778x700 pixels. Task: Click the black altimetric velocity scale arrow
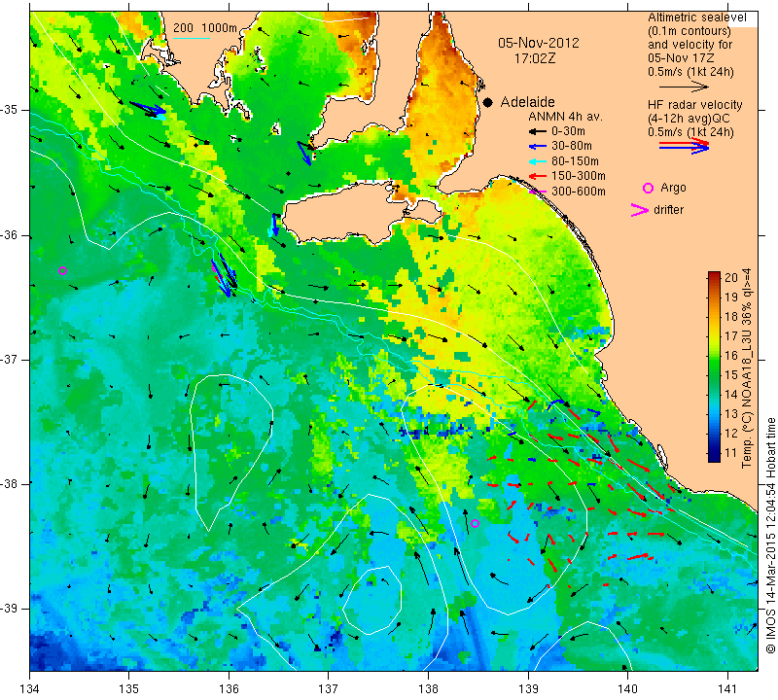coord(684,87)
